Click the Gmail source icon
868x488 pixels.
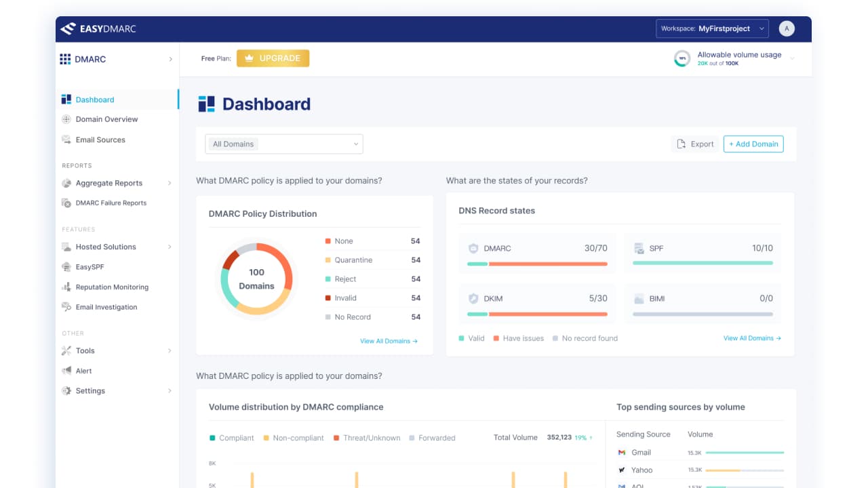[x=622, y=452]
